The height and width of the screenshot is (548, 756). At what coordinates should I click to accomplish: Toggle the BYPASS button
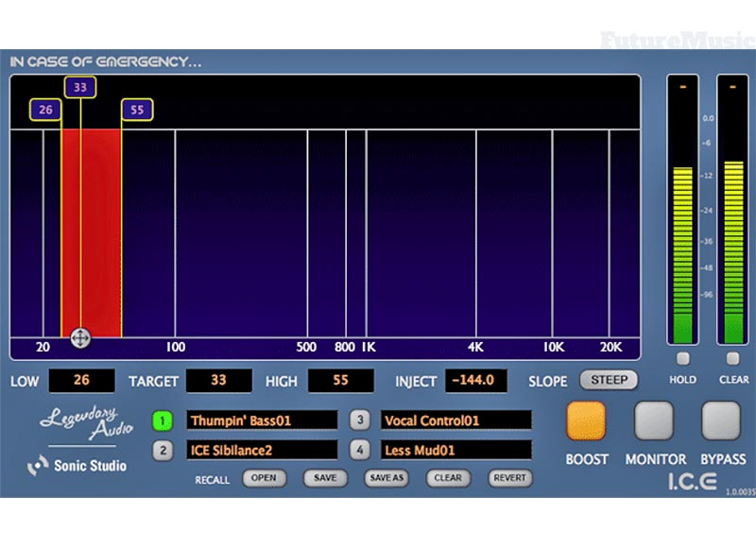click(x=721, y=420)
